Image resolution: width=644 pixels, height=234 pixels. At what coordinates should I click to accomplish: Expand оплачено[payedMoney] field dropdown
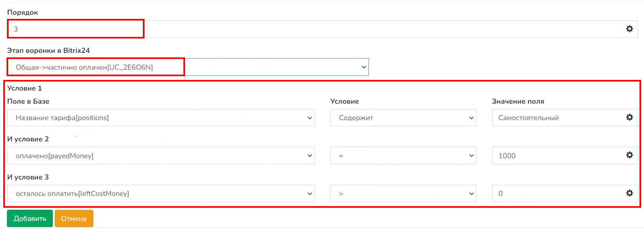point(160,156)
